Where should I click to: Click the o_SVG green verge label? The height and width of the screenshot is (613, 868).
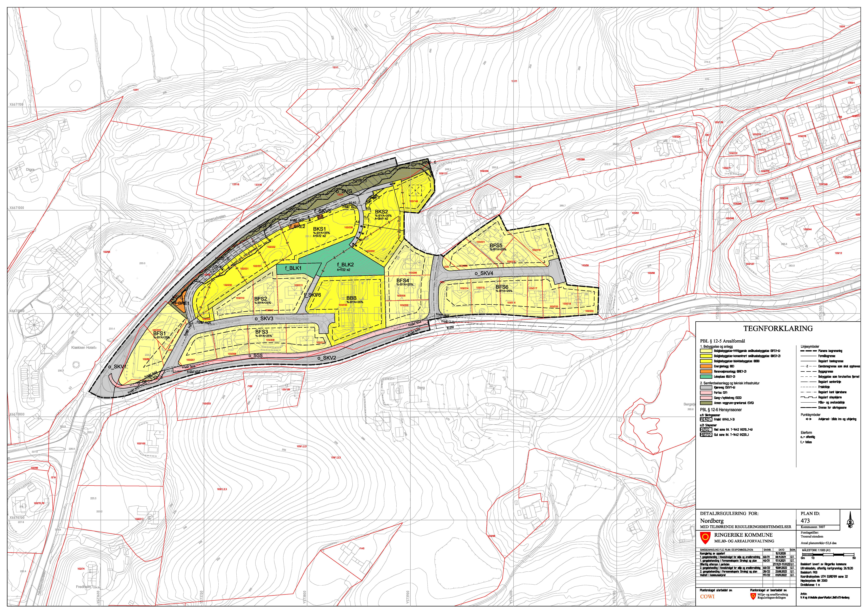coord(344,191)
